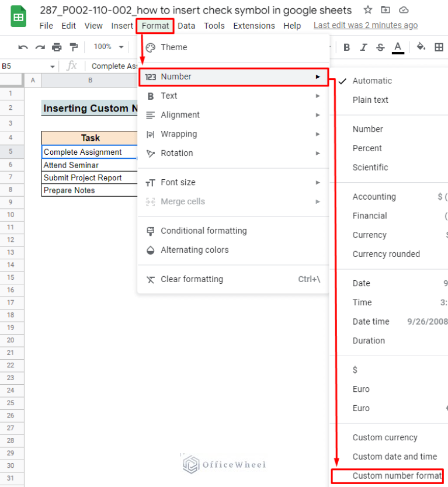Image resolution: width=448 pixels, height=487 pixels.
Task: Click the Last edit was 2 minutes ago link
Action: tap(366, 25)
